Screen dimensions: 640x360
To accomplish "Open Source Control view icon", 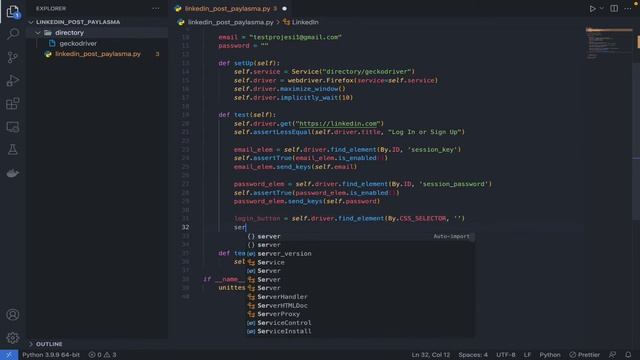I will click(x=13, y=57).
